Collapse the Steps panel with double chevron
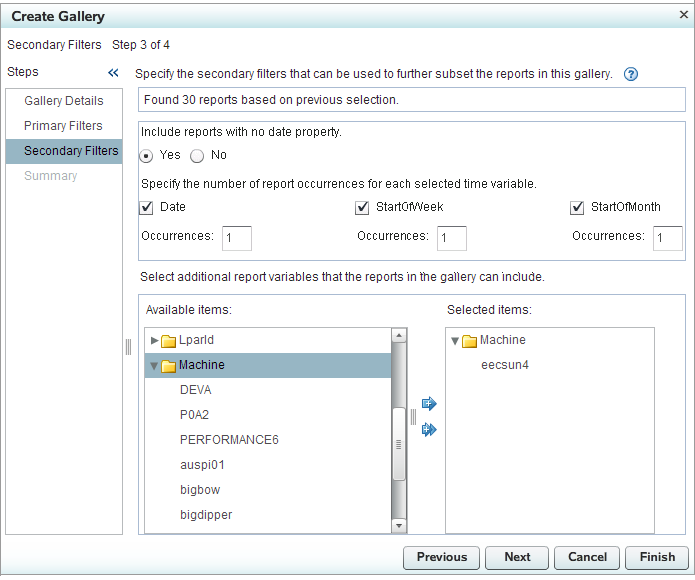 point(113,73)
